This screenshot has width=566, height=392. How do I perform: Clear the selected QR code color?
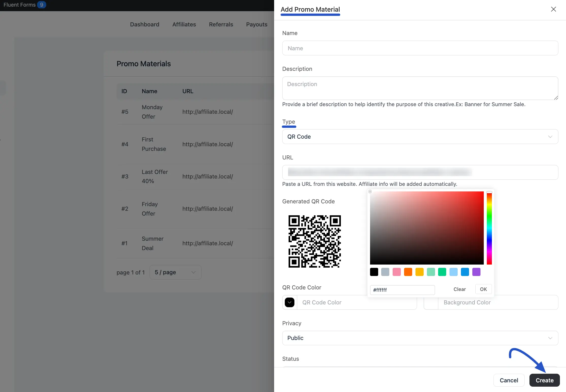pyautogui.click(x=459, y=289)
